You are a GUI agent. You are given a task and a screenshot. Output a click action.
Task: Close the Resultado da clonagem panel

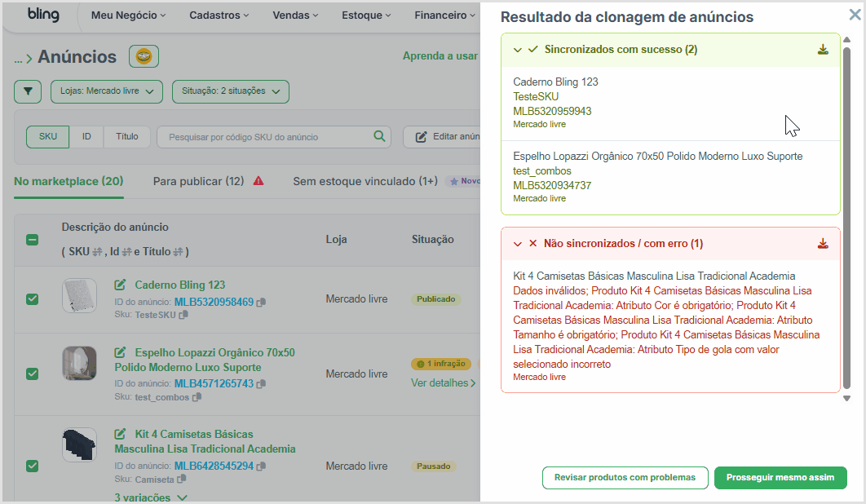(855, 15)
